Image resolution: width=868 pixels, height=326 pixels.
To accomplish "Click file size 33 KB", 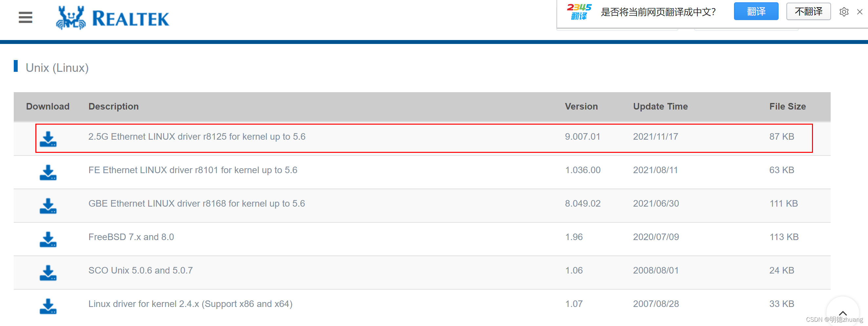I will pyautogui.click(x=782, y=303).
